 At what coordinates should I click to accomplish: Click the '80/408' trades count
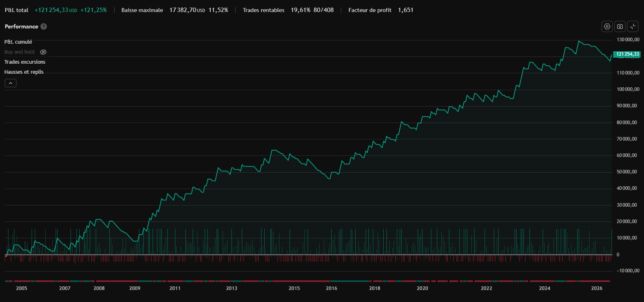[x=324, y=10]
